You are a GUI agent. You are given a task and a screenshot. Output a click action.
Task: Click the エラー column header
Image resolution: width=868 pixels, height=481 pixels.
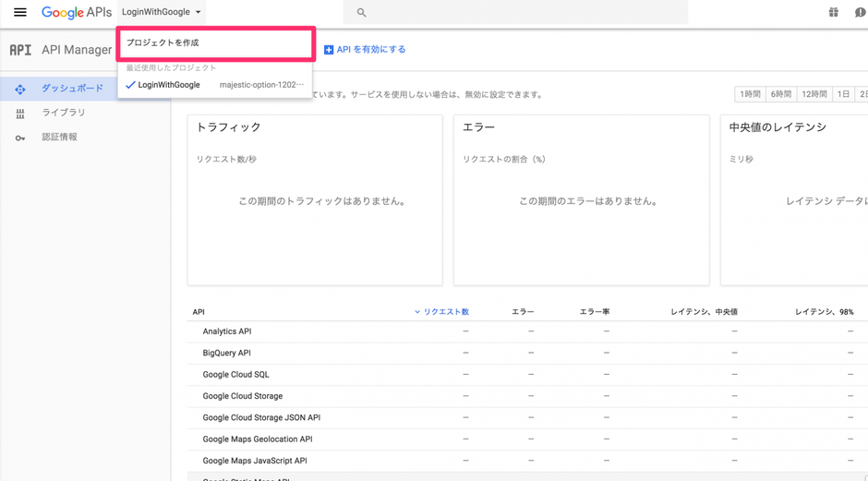coord(523,312)
